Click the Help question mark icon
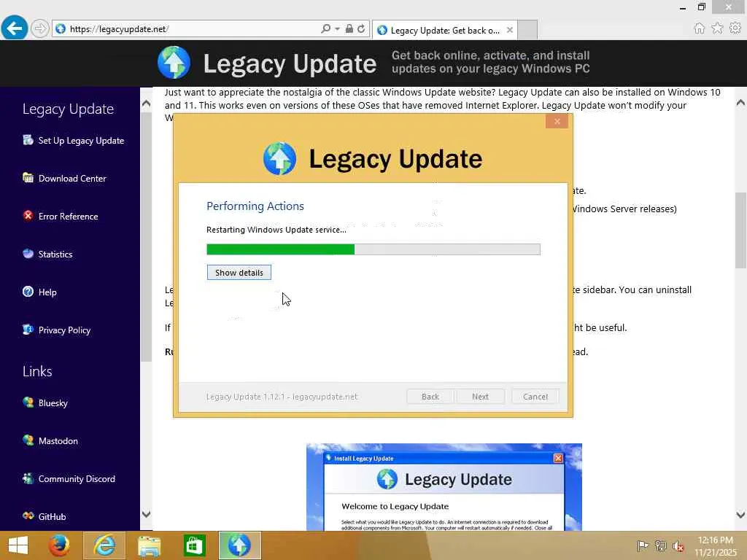Viewport: 747px width, 560px height. (x=28, y=292)
